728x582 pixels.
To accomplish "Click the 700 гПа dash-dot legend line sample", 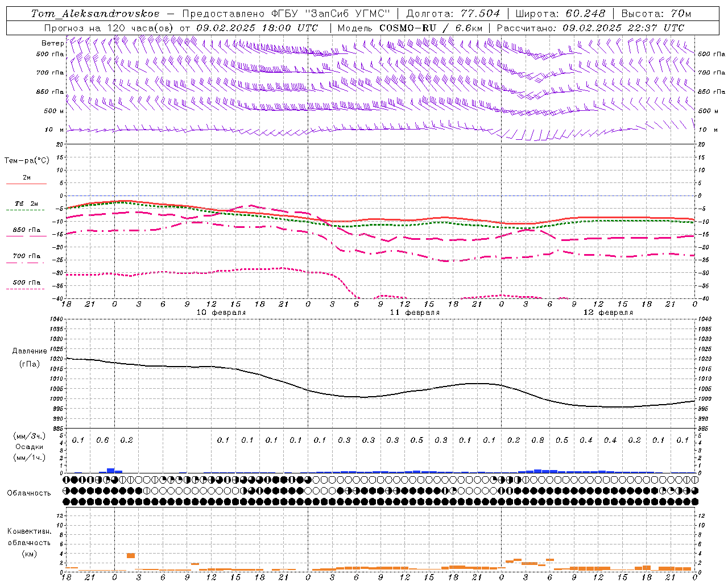I will (26, 263).
